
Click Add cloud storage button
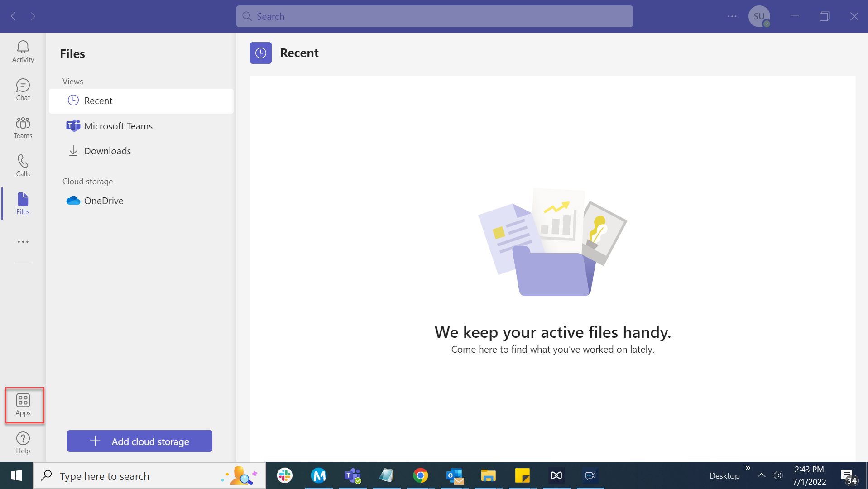139,441
